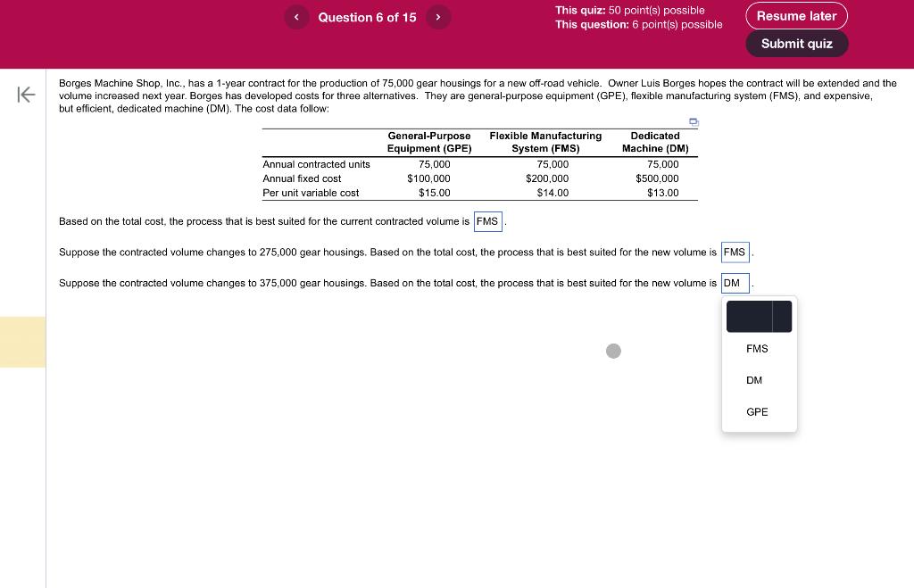Click the $200,000 fixed cost cell

pyautogui.click(x=547, y=179)
